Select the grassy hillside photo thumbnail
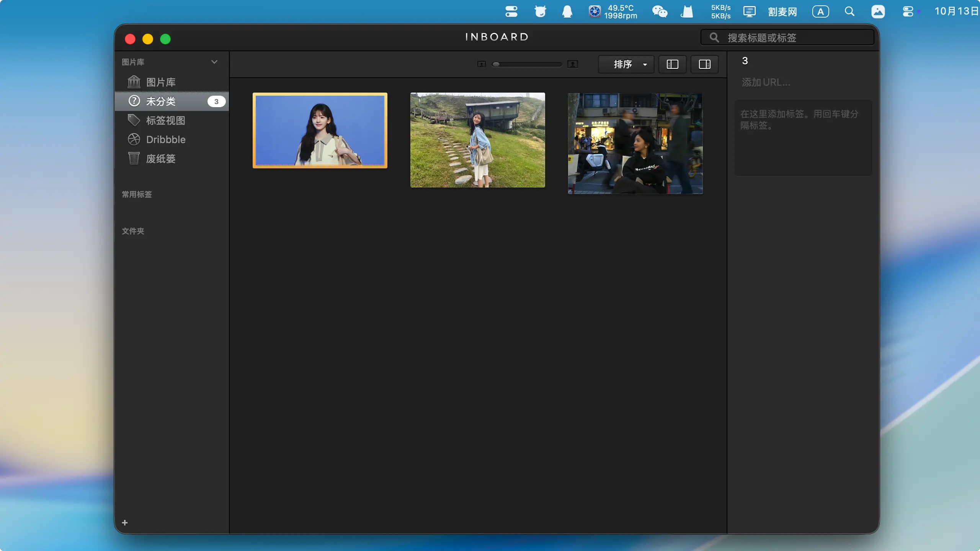The image size is (980, 551). pos(477,140)
